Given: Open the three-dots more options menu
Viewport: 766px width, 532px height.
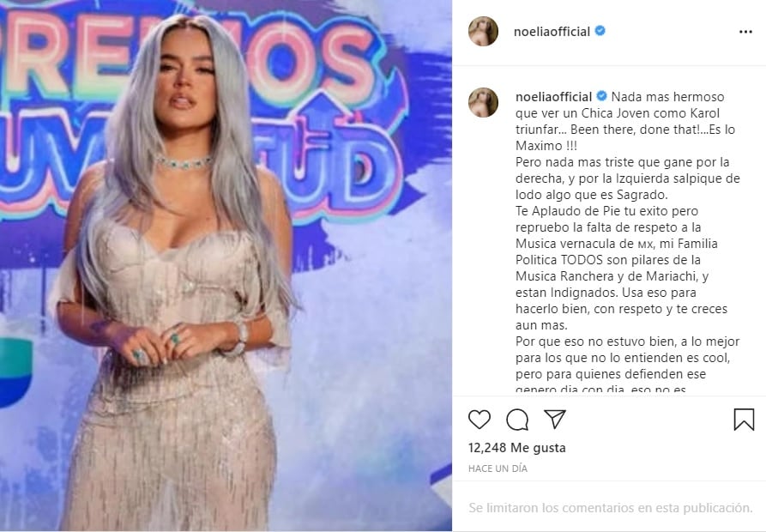Looking at the screenshot, I should point(745,32).
